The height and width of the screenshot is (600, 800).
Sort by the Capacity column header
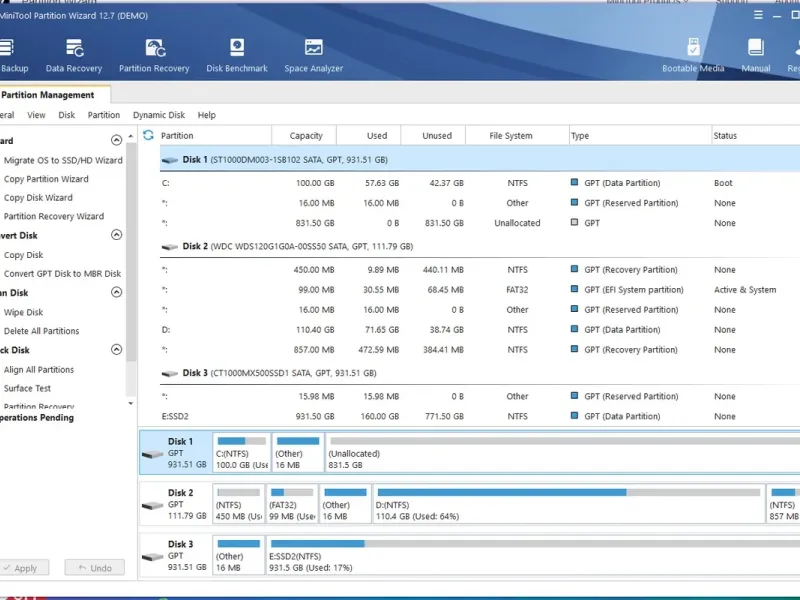pyautogui.click(x=306, y=136)
